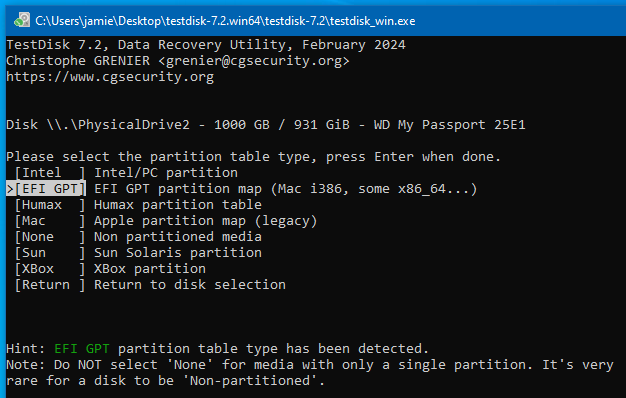Screen dimensions: 626x398
Task: Click the cgsecurity.org website URL
Action: click(x=110, y=77)
